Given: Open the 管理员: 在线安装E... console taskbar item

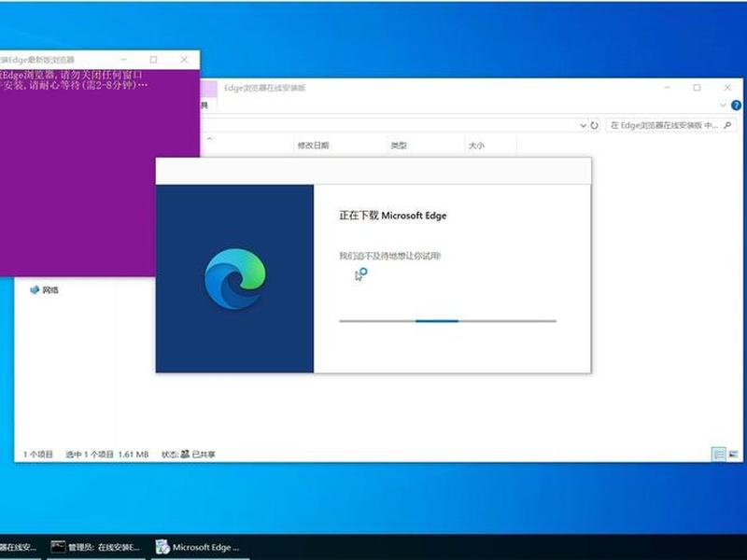Looking at the screenshot, I should coord(95,547).
